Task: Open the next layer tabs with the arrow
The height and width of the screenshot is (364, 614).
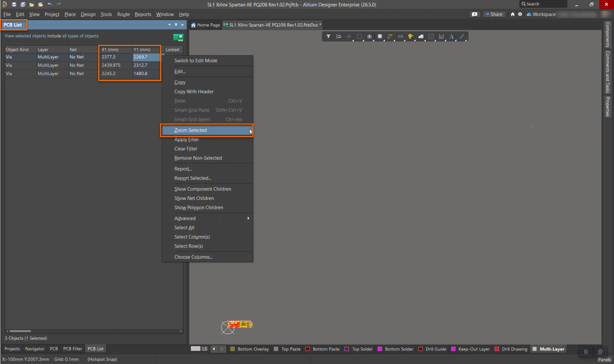Action: click(222, 349)
